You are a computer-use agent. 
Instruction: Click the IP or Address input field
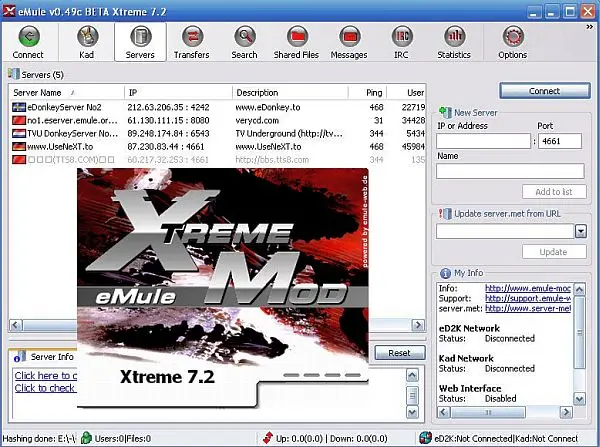(x=483, y=141)
